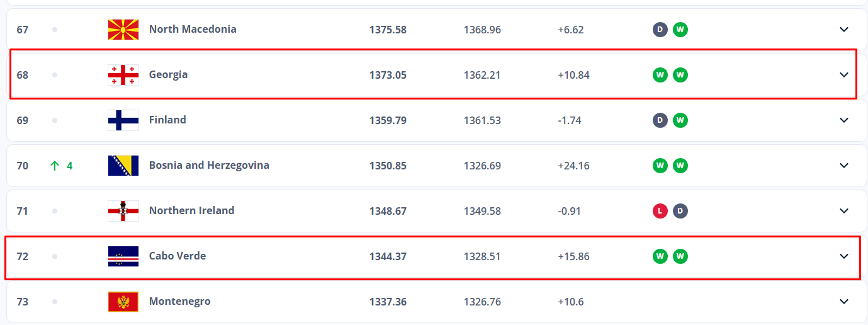868x325 pixels.
Task: Click Northern Ireland's red L loss badge
Action: pos(660,211)
